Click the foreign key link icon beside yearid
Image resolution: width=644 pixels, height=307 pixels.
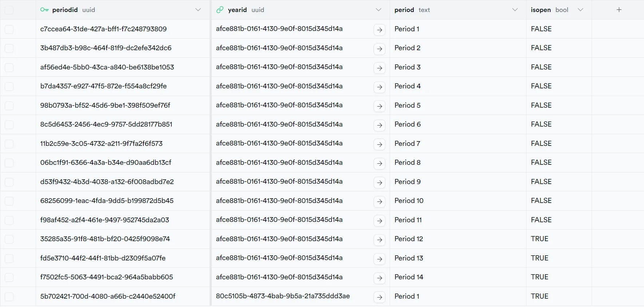point(220,10)
